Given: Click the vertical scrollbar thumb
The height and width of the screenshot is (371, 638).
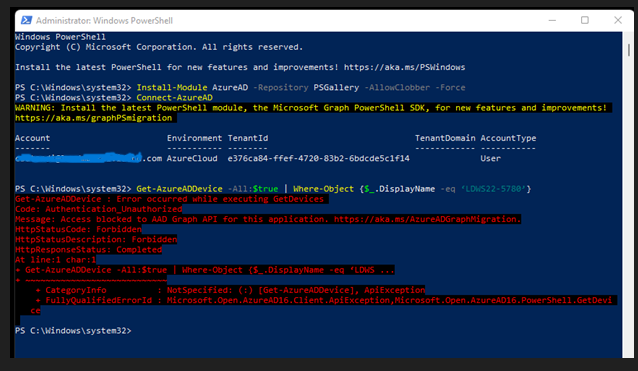Looking at the screenshot, I should 629,50.
